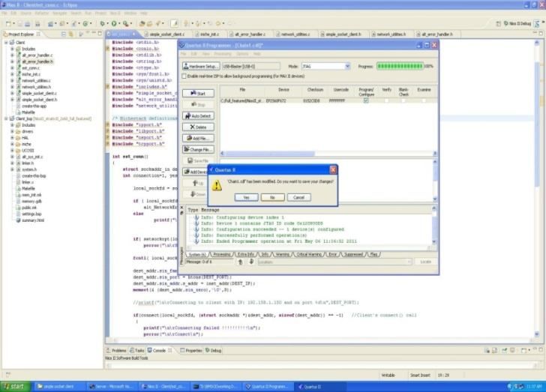Switch to the Critical Warning messages tab
Viewport: 546px width, 392px height.
pyautogui.click(x=309, y=255)
